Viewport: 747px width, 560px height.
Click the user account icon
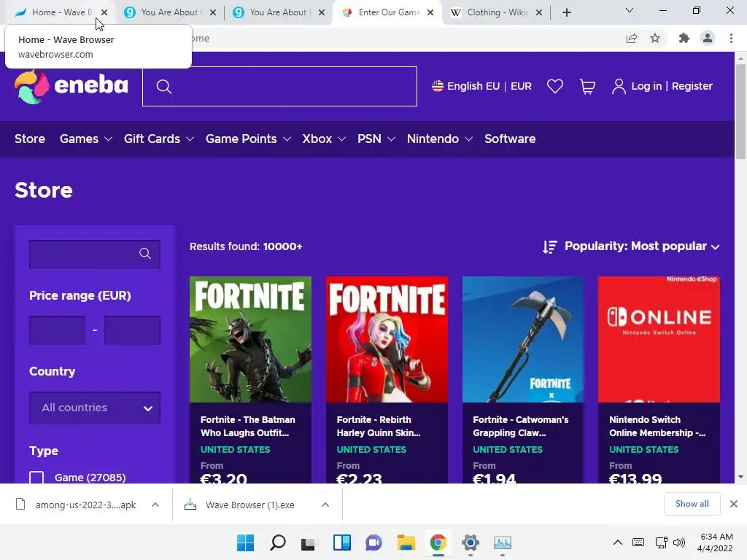619,87
